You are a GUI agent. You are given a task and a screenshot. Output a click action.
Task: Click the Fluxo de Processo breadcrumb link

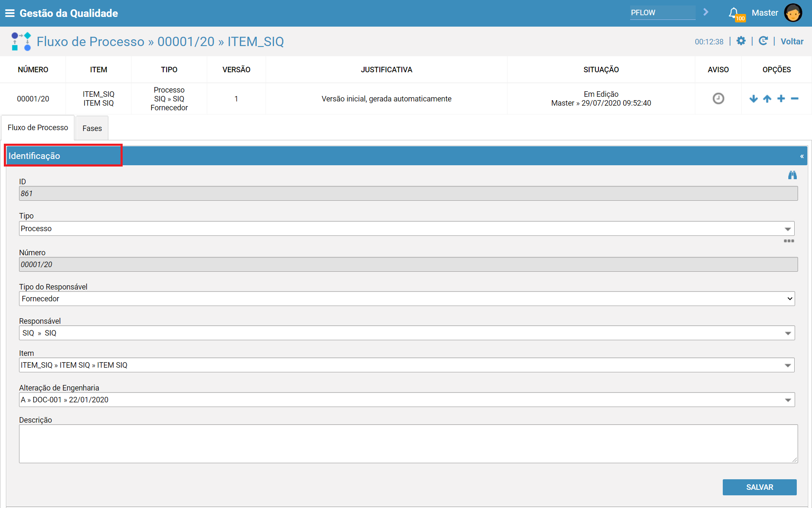pos(91,41)
